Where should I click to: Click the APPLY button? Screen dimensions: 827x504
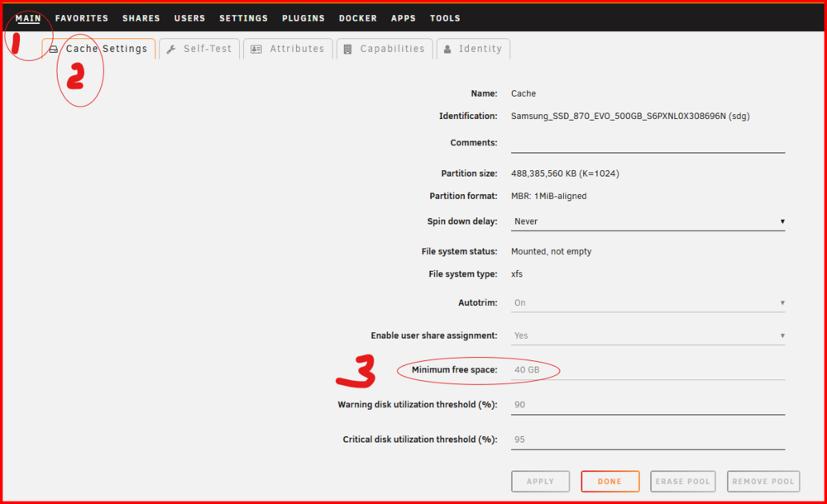pos(540,482)
